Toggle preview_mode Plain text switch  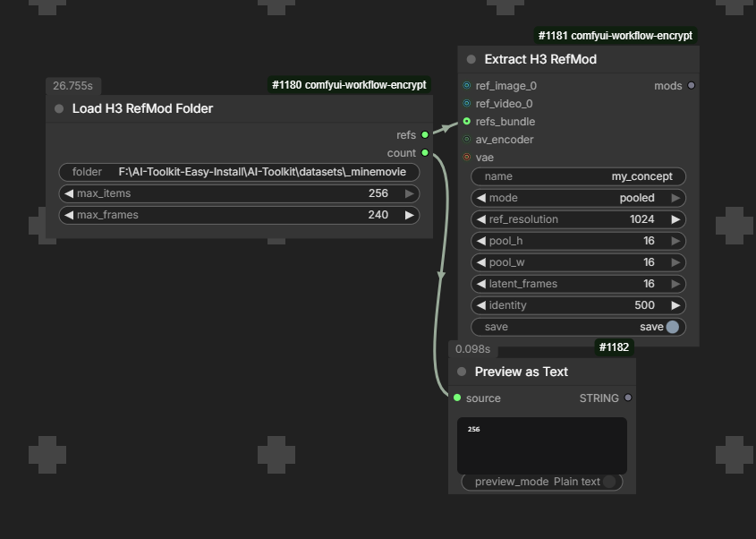(x=609, y=481)
